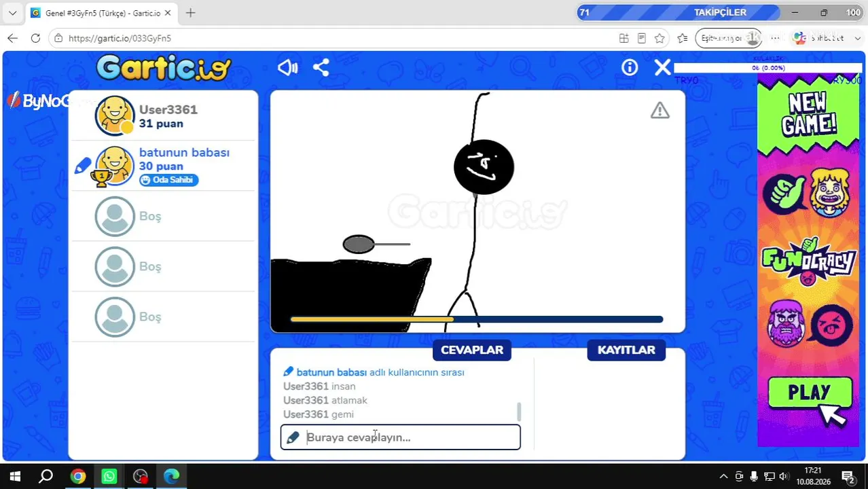The image size is (868, 489).
Task: Switch to the CEVAPLAR tab
Action: click(472, 350)
